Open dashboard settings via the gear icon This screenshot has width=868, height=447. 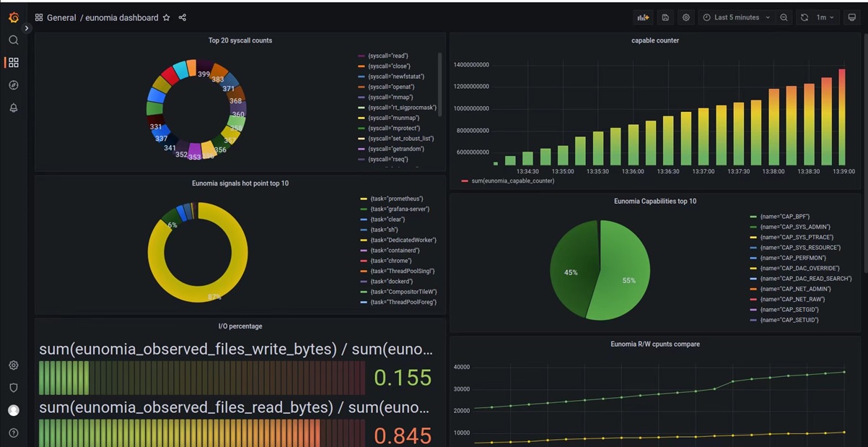click(685, 17)
